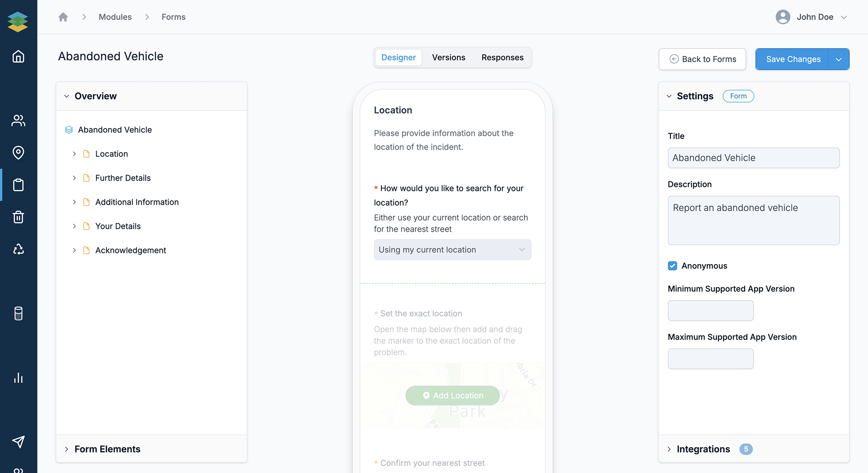
Task: Click the home icon in the sidebar
Action: tap(18, 56)
